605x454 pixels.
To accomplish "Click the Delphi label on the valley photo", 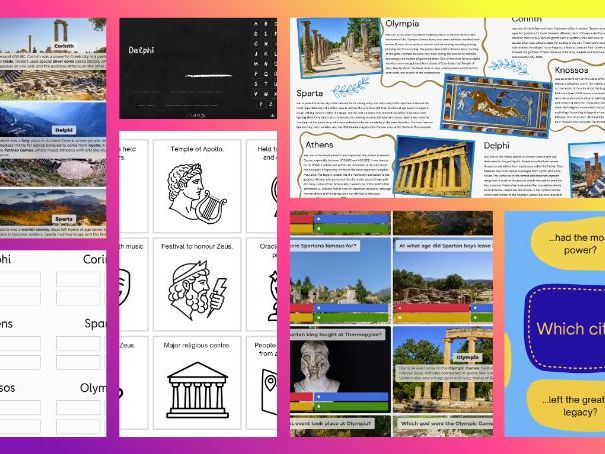I will pos(64,130).
